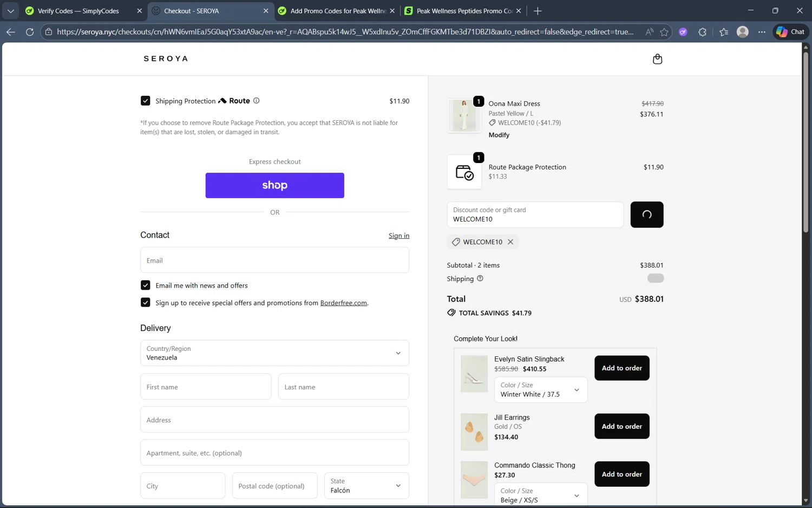The width and height of the screenshot is (812, 508).
Task: Open the Country/Region dropdown
Action: tap(274, 353)
